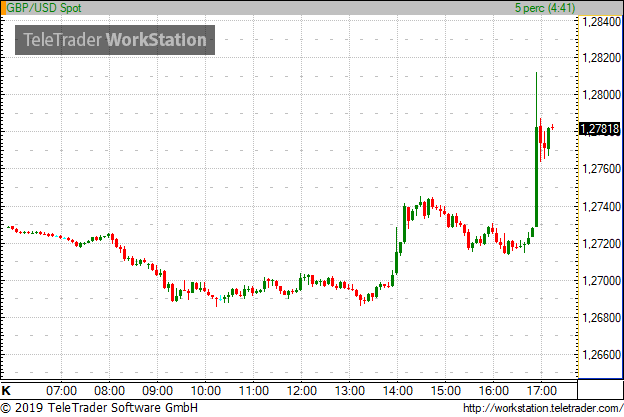Click the 12:00 time axis label
Image resolution: width=624 pixels, height=417 pixels.
(302, 391)
